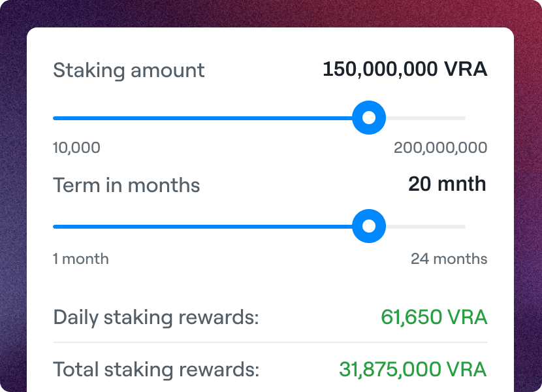Image resolution: width=542 pixels, height=392 pixels.
Task: Click the Term in months slider handle
Action: click(x=369, y=227)
